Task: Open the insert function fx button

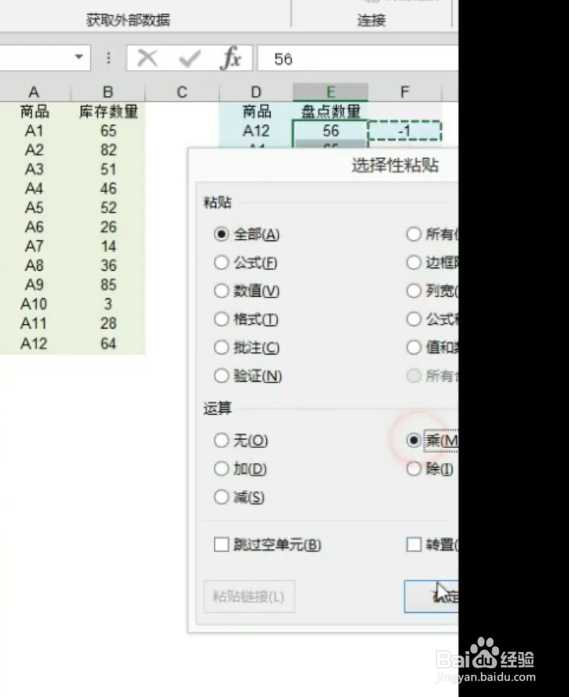Action: point(231,58)
